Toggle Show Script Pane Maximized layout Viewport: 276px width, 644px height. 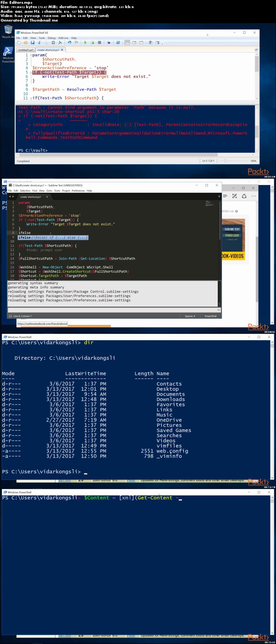[141, 43]
